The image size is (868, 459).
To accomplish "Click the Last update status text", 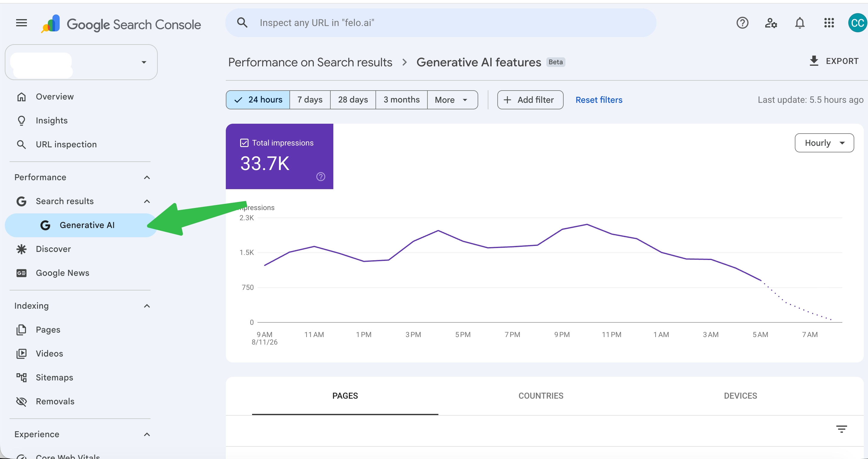I will click(810, 100).
